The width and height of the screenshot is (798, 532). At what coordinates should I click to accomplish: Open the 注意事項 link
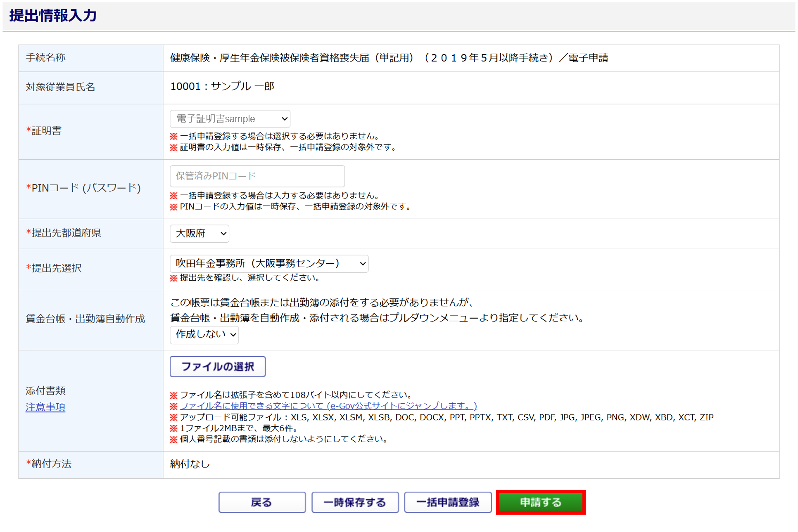point(45,407)
